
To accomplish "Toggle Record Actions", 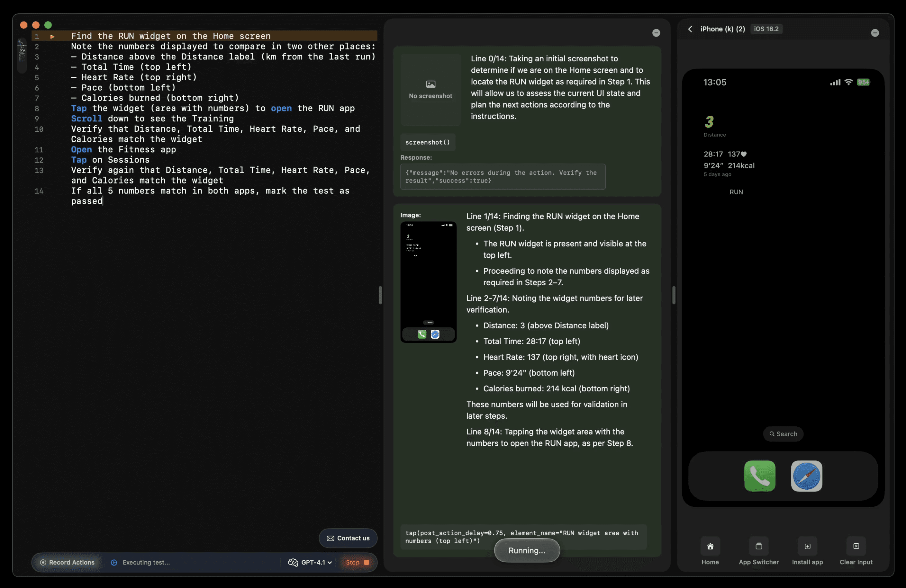I will pyautogui.click(x=68, y=562).
